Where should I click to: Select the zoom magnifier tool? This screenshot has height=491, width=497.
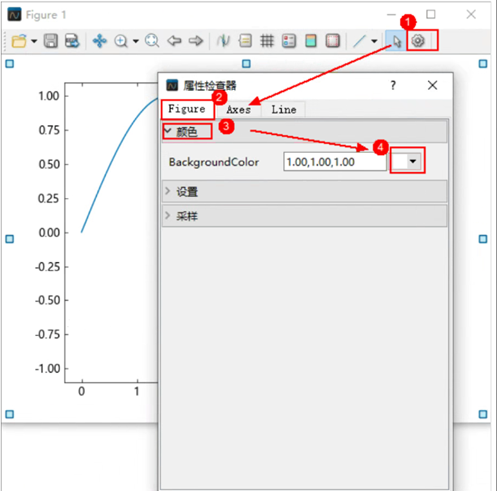click(x=121, y=41)
